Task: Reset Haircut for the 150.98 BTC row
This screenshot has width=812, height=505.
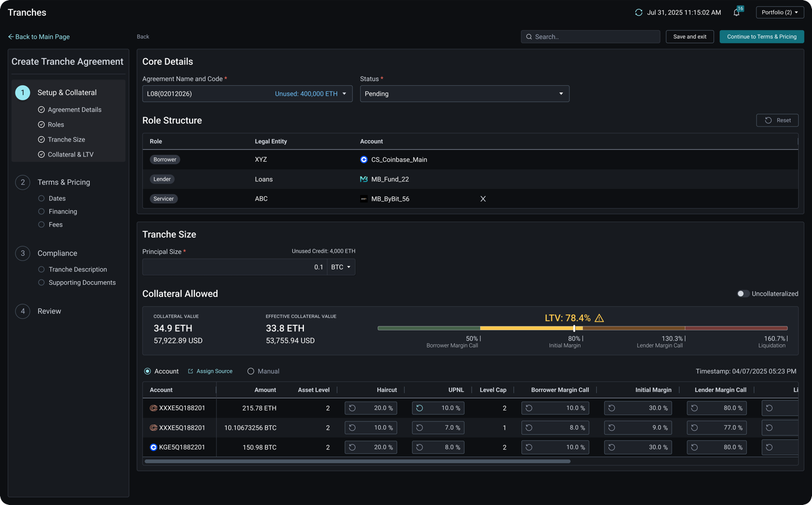Action: 352,448
